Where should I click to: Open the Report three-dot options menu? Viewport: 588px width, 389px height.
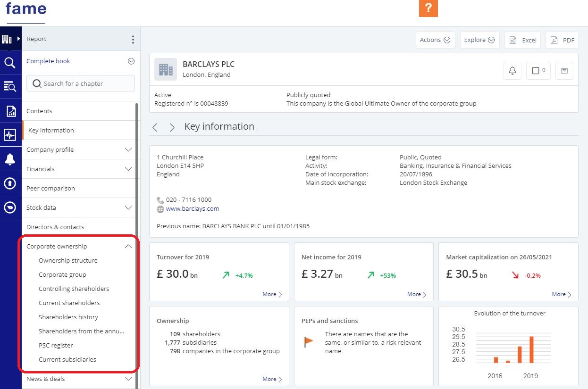[x=133, y=40]
